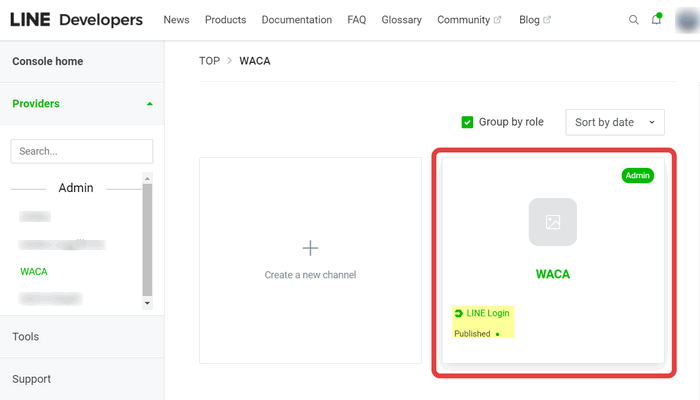Open the WACA channel name link
The height and width of the screenshot is (400, 700).
click(553, 274)
